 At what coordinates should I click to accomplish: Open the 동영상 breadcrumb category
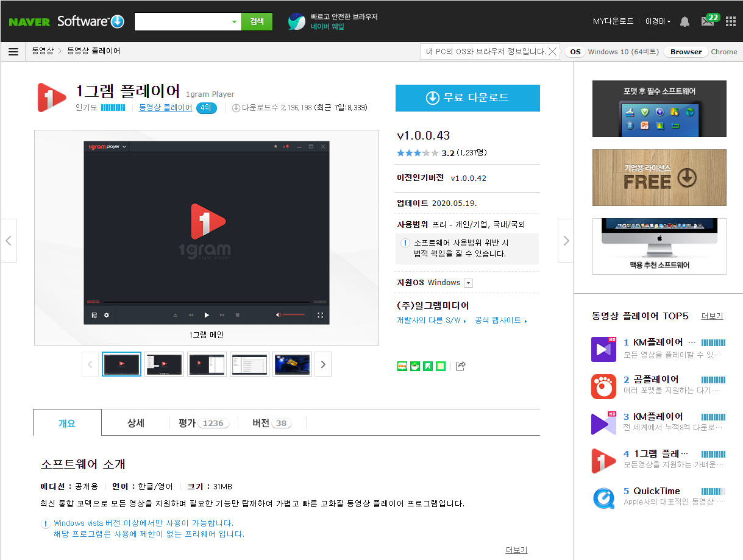pyautogui.click(x=43, y=51)
